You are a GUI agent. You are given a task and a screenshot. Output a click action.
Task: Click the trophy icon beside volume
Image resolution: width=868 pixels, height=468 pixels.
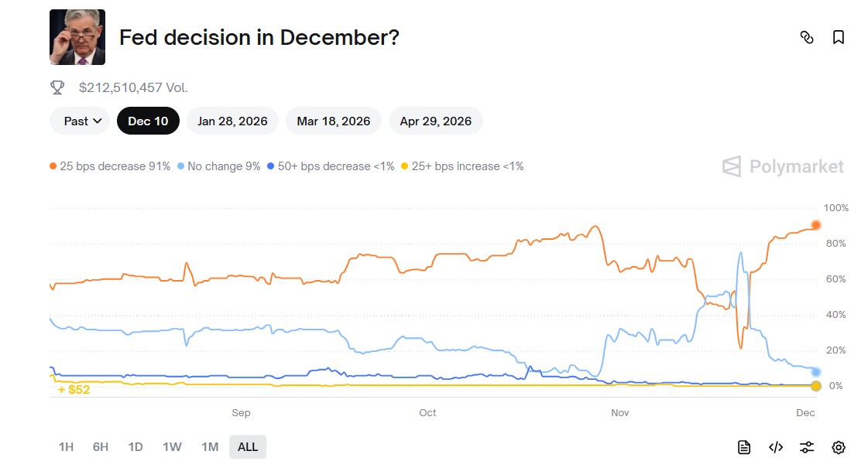tap(57, 87)
